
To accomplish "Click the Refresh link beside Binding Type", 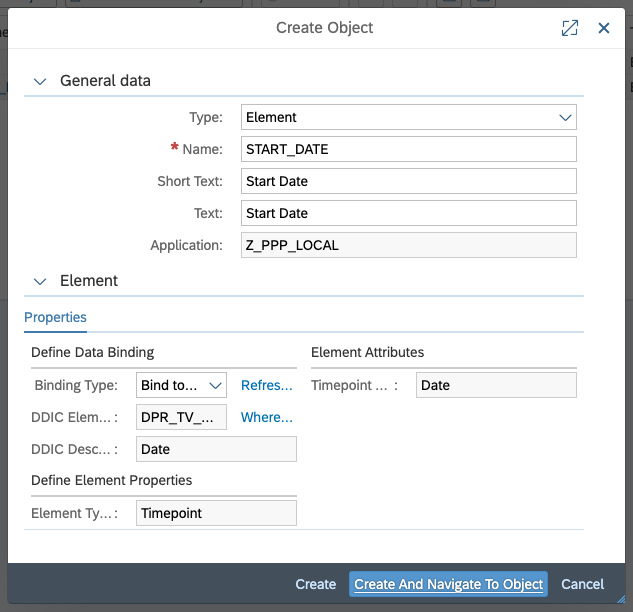I will pyautogui.click(x=266, y=385).
